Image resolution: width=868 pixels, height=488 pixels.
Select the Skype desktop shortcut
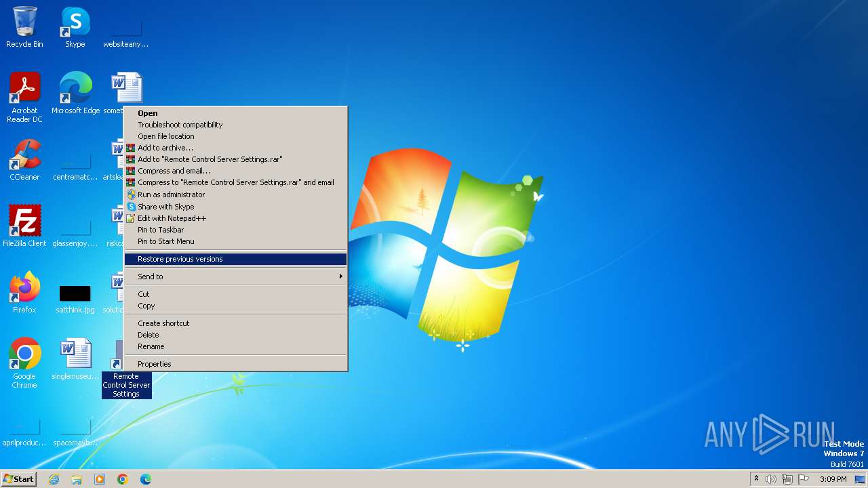coord(75,27)
